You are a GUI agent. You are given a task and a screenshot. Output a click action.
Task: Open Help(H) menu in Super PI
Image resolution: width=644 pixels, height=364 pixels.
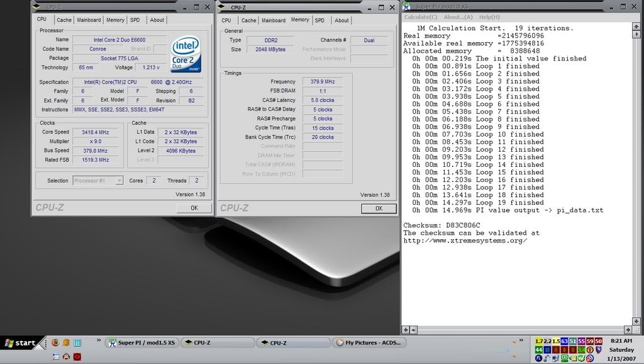[489, 17]
